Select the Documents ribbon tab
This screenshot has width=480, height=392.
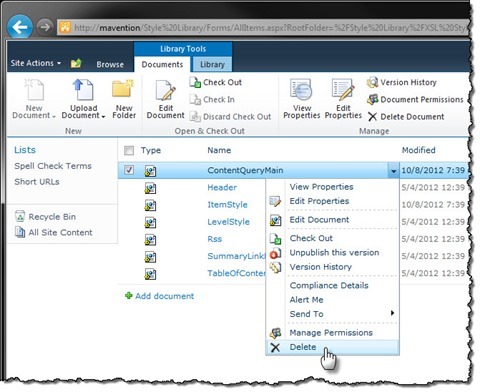pos(162,64)
